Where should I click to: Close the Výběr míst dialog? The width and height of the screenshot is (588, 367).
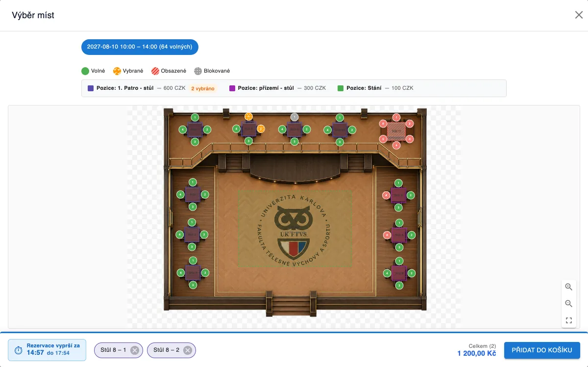click(x=579, y=15)
